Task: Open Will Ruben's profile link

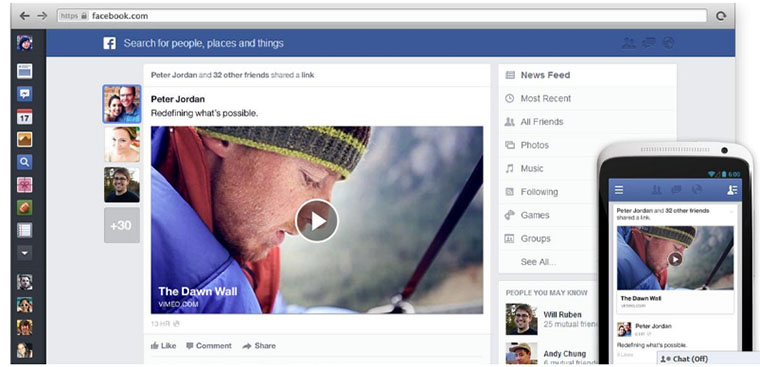Action: pos(562,315)
